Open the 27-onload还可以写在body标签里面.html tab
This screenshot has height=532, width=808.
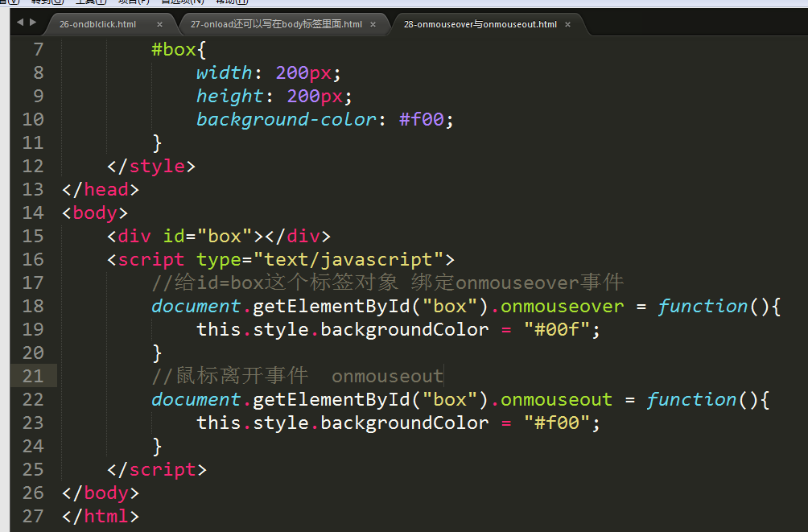pyautogui.click(x=276, y=24)
